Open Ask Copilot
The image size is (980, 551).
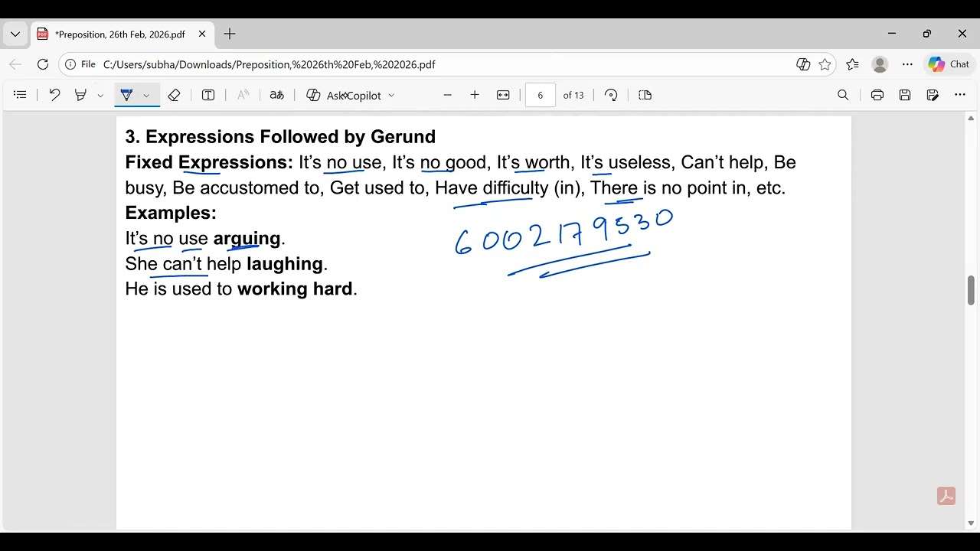tap(344, 95)
